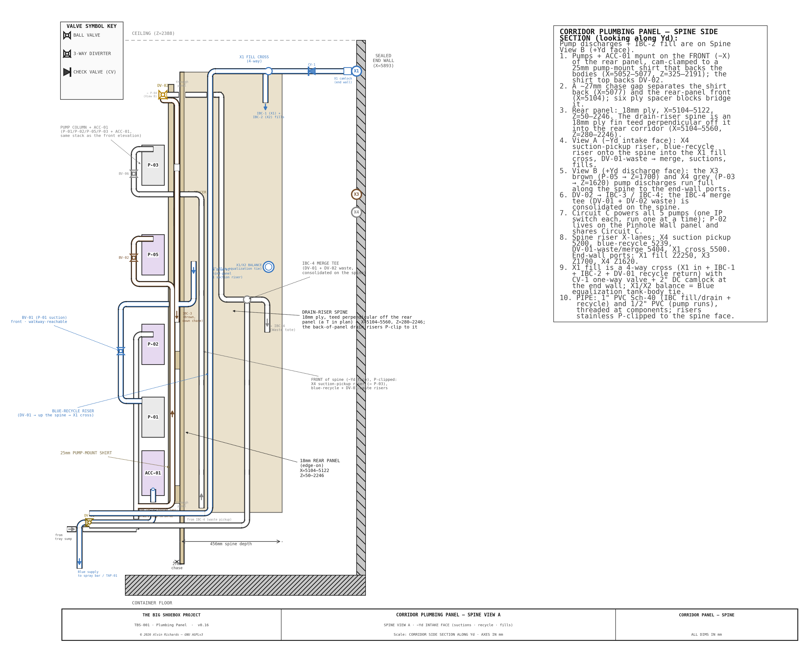This screenshot has height=653, width=812.
Task: Click the ball valve symbol in the key
Action: (67, 35)
